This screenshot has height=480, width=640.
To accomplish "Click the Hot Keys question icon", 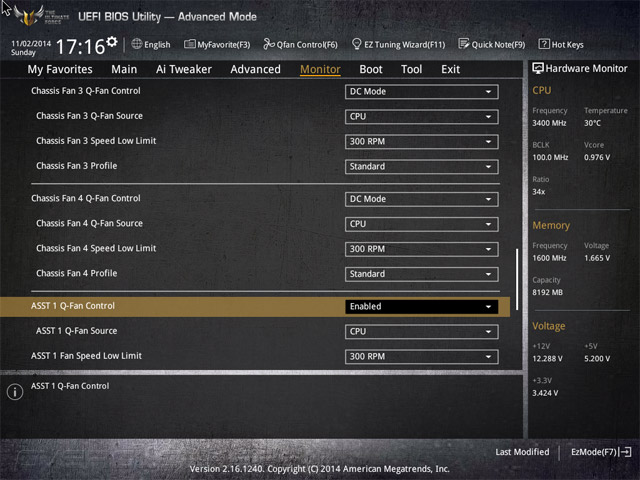I will [x=544, y=44].
